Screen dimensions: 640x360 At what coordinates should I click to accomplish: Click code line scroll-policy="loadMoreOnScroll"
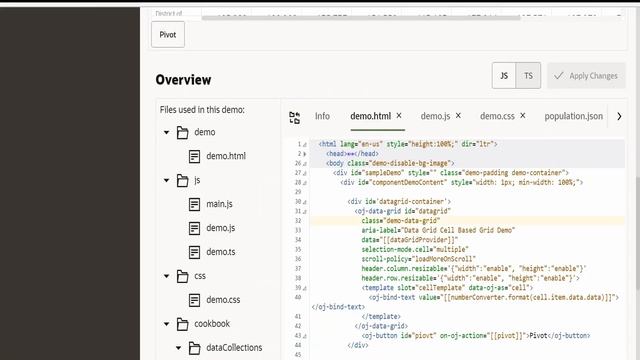(x=418, y=259)
